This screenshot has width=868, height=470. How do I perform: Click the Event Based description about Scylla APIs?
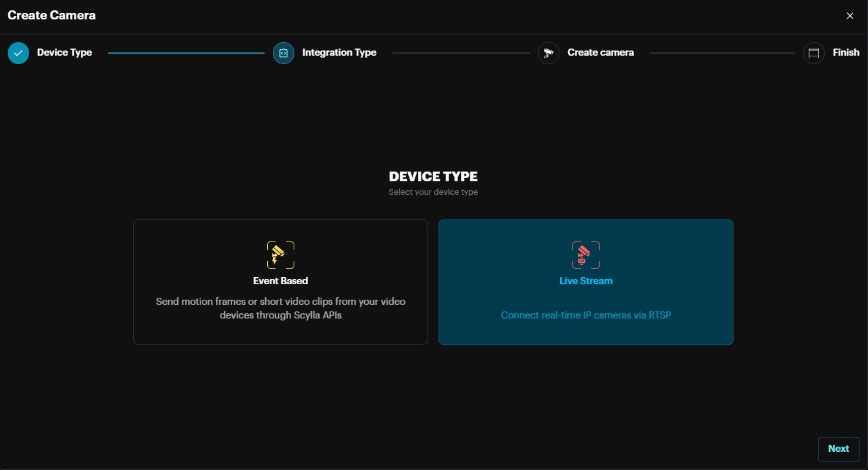280,308
